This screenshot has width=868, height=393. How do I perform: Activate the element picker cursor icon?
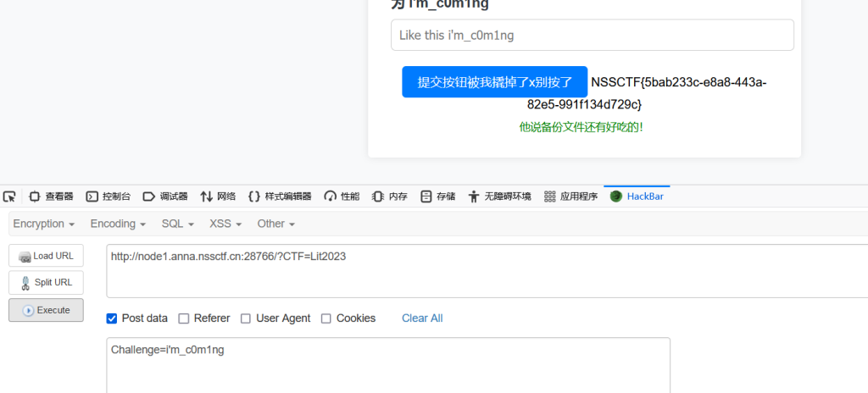[x=8, y=196]
